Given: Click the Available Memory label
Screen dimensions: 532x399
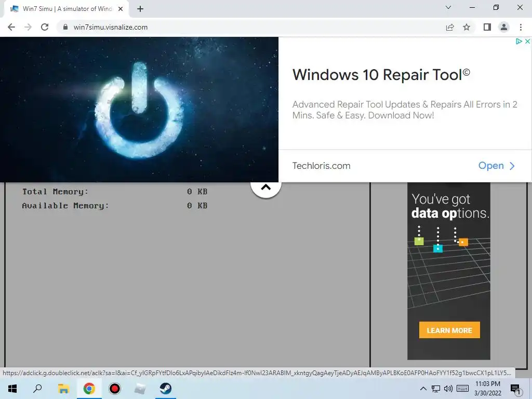Looking at the screenshot, I should (65, 206).
